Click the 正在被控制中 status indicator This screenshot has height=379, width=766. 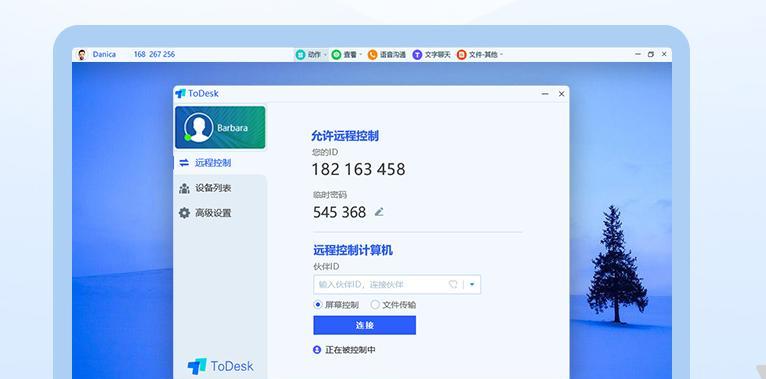tap(344, 350)
